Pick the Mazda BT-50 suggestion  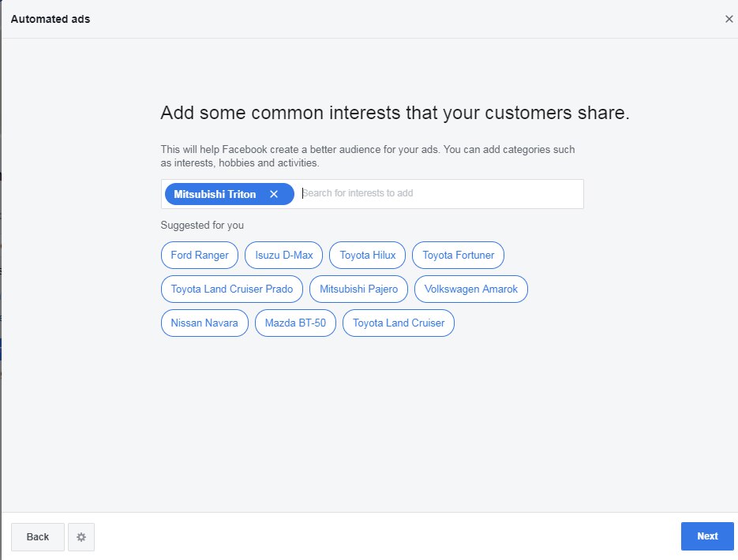point(295,323)
